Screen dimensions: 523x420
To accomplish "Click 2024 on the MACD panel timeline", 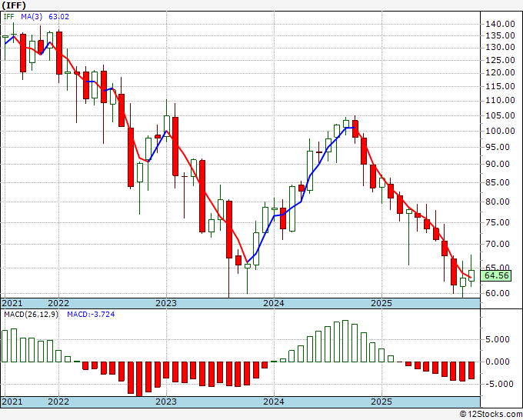I will pos(274,402).
